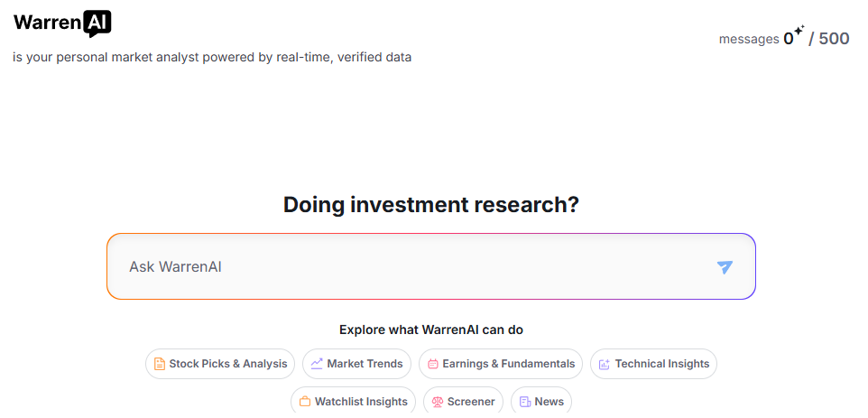The width and height of the screenshot is (868, 418).
Task: Click the sparkle icon next to message count
Action: pos(799,32)
